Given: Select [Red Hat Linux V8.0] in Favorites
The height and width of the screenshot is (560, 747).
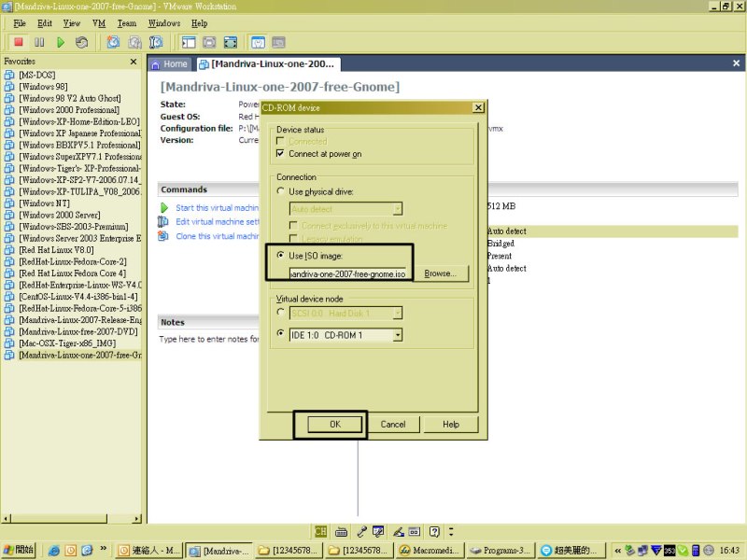Looking at the screenshot, I should point(56,250).
